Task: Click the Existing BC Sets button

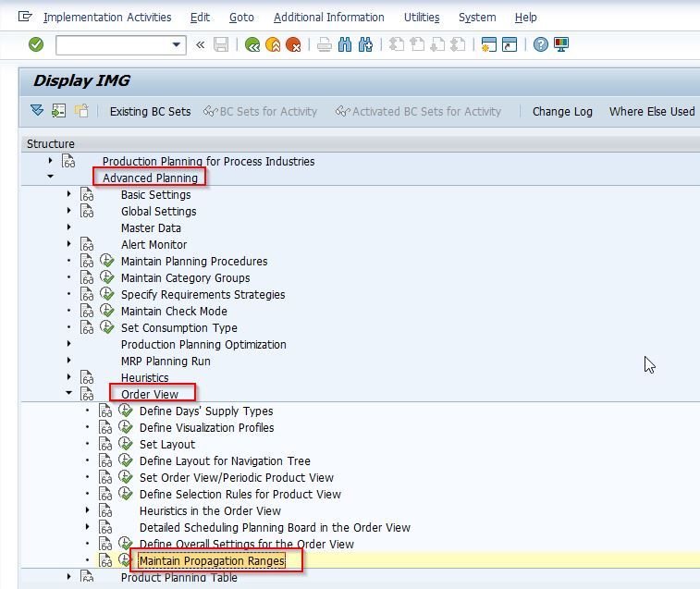Action: click(150, 111)
